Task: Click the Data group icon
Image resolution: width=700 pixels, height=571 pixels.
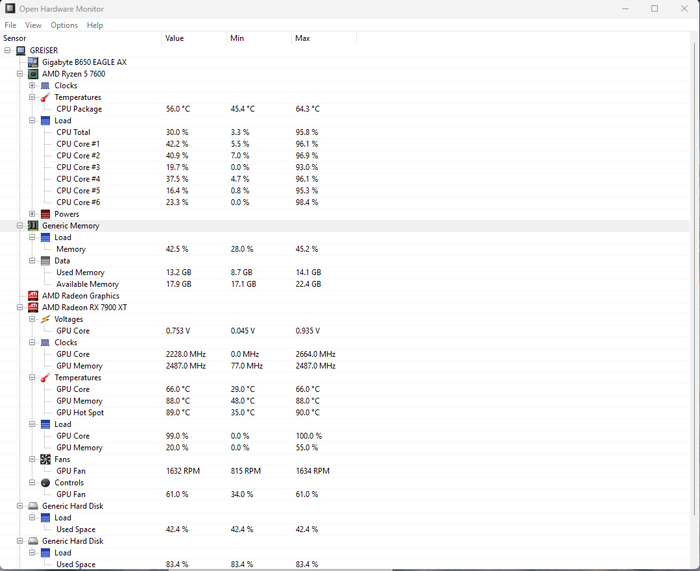Action: (x=45, y=261)
